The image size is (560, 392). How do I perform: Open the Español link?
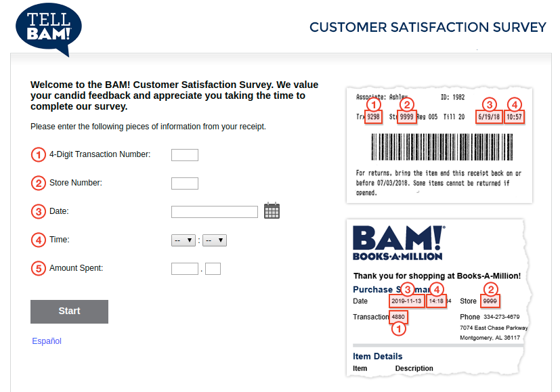46,341
